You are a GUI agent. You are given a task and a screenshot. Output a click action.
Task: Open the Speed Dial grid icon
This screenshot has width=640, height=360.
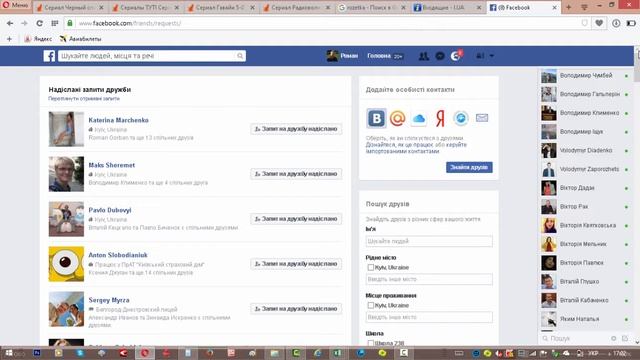point(55,23)
